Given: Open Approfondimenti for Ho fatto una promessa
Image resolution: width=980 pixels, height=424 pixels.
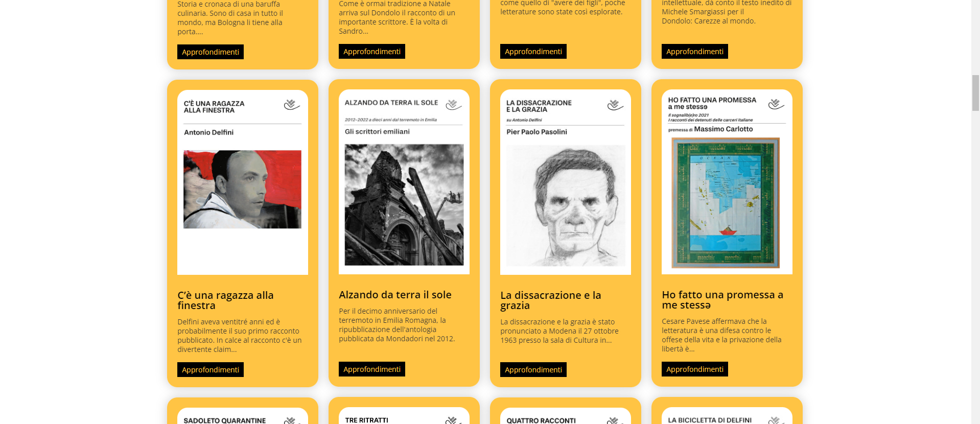Looking at the screenshot, I should click(695, 369).
